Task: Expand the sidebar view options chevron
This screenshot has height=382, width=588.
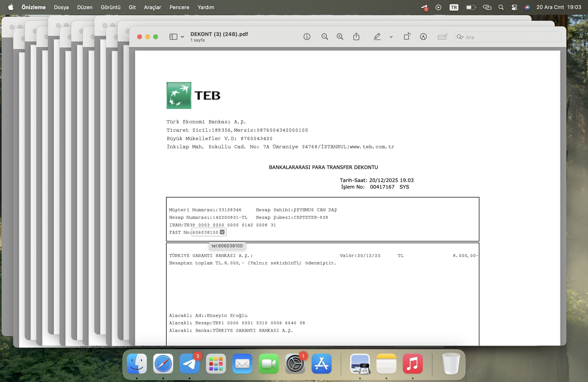Action: (182, 37)
